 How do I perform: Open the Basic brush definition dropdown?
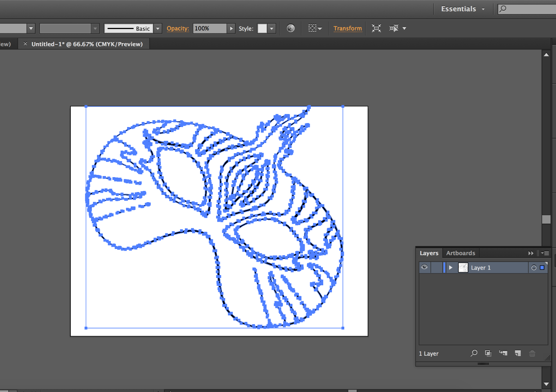point(158,28)
